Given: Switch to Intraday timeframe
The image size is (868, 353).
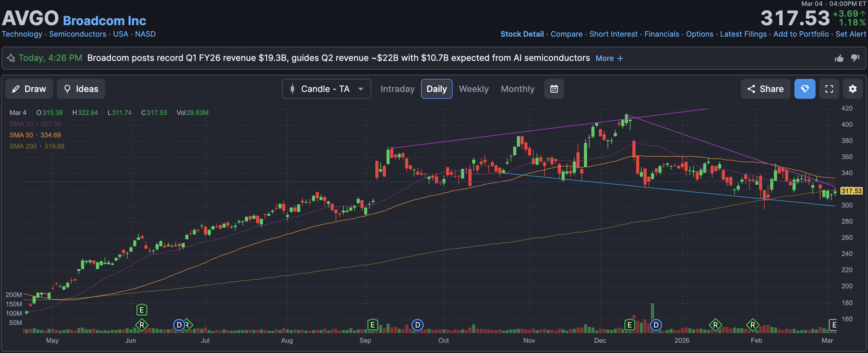Looking at the screenshot, I should tap(397, 89).
